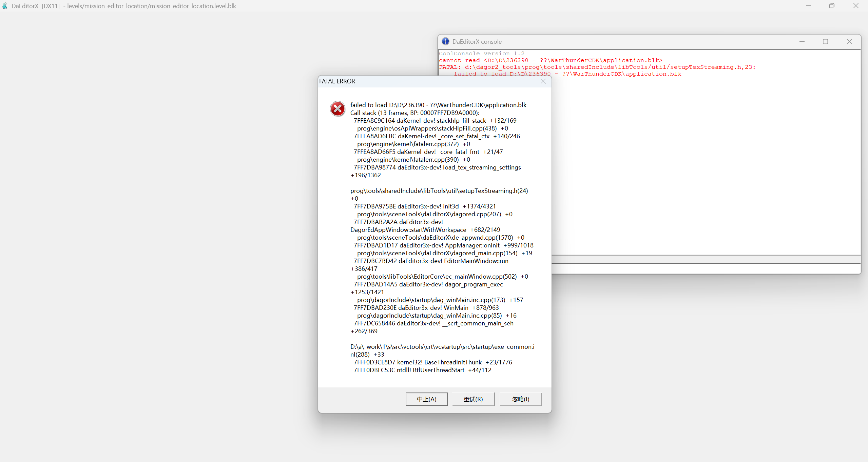Click the splitter bar above console input
Viewport: 868px width, 462px height.
pos(706,259)
